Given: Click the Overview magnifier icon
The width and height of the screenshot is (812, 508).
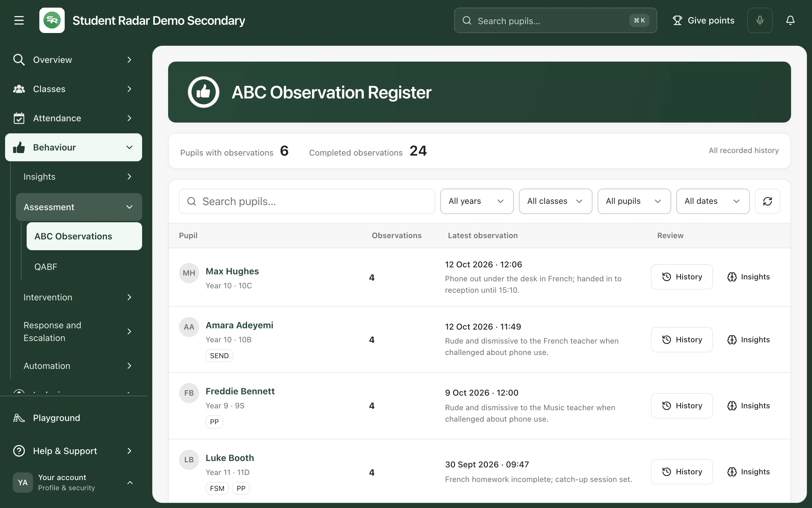Looking at the screenshot, I should tap(19, 59).
